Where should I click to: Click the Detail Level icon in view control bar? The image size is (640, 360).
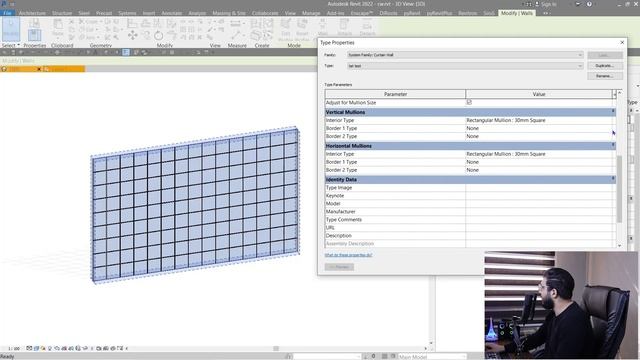[x=29, y=348]
